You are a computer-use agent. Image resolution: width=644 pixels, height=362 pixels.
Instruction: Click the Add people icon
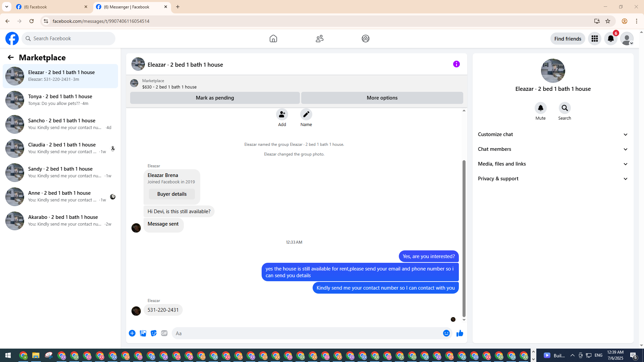click(282, 114)
